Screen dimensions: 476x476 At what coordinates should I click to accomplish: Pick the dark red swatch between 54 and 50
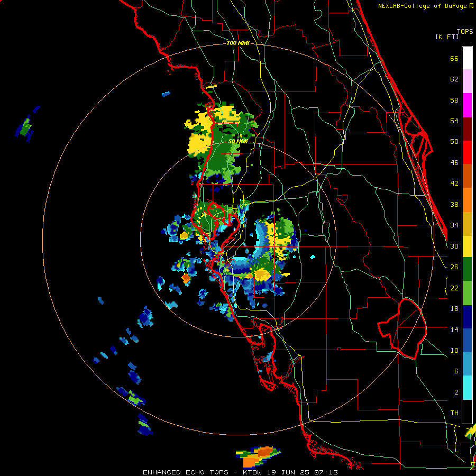click(x=467, y=129)
